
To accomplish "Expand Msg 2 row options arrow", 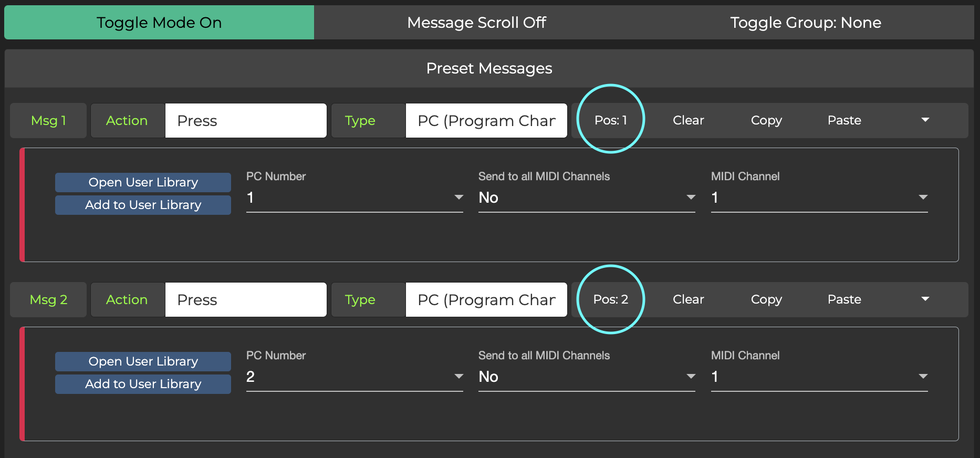I will point(925,299).
